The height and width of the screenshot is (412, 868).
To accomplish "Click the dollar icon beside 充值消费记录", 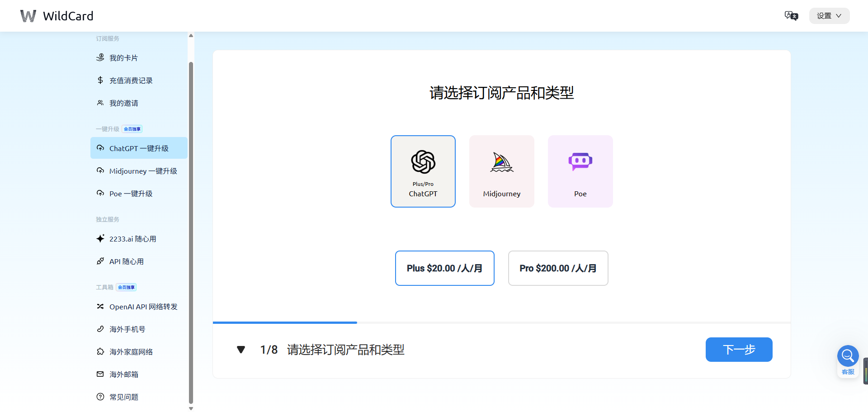I will point(100,80).
